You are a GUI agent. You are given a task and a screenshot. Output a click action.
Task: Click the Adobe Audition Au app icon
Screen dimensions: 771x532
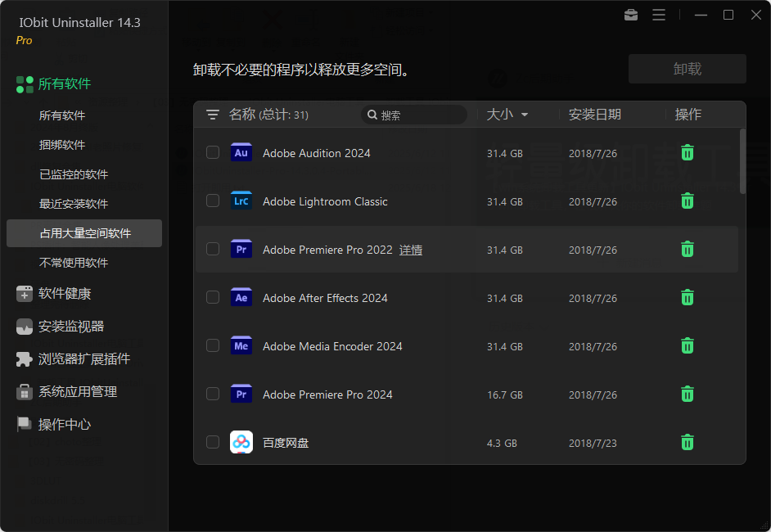[241, 152]
